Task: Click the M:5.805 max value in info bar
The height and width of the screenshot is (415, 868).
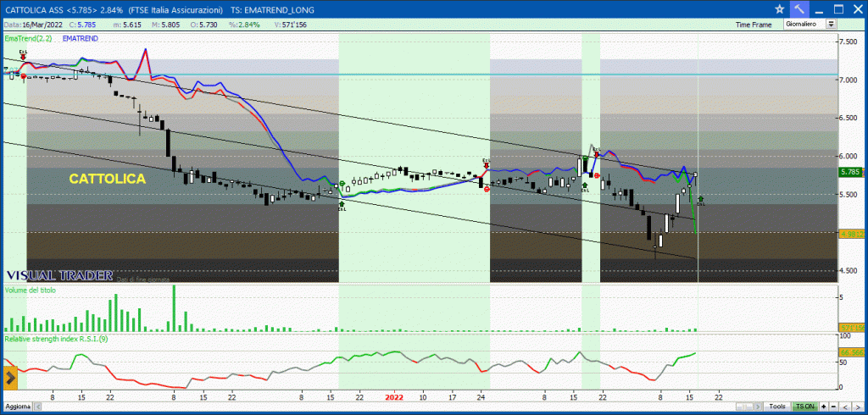Action: click(164, 25)
